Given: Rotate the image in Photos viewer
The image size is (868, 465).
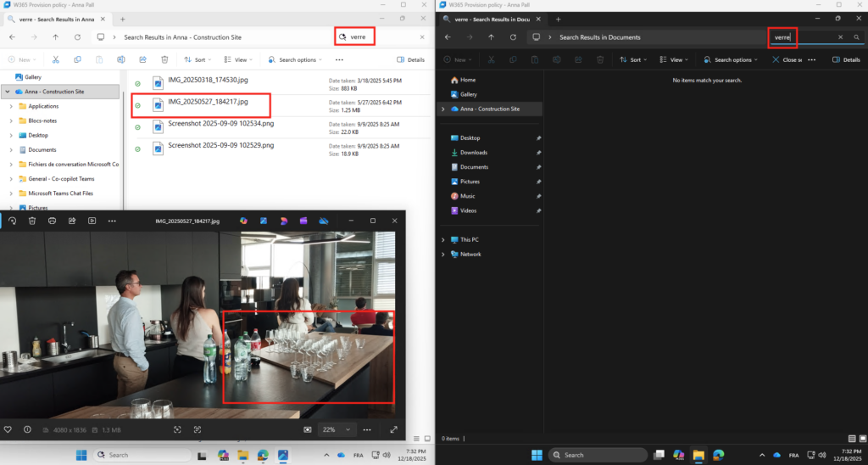Looking at the screenshot, I should (x=13, y=221).
